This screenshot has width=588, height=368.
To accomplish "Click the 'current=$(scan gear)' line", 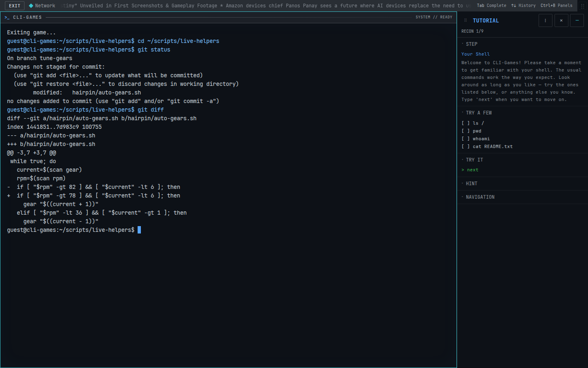I will click(49, 170).
